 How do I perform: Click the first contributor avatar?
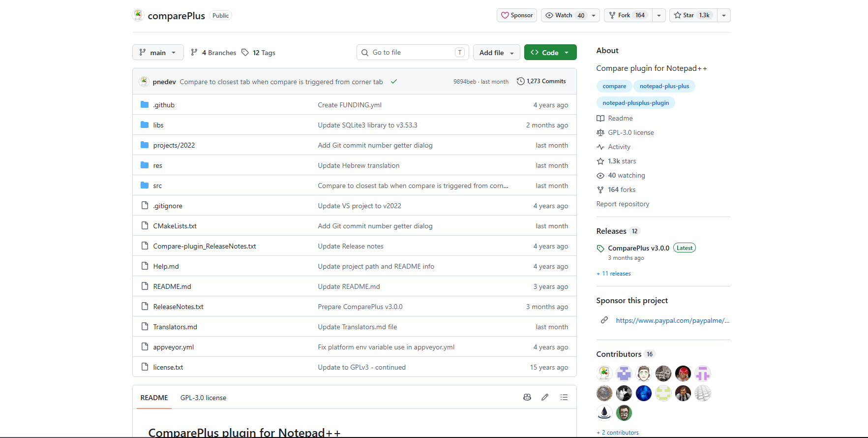click(x=604, y=374)
